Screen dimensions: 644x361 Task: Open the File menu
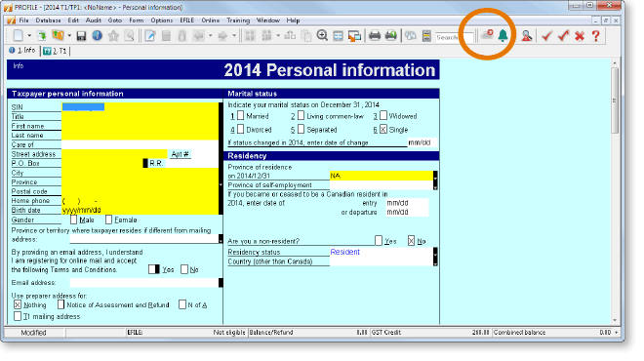pyautogui.click(x=23, y=20)
